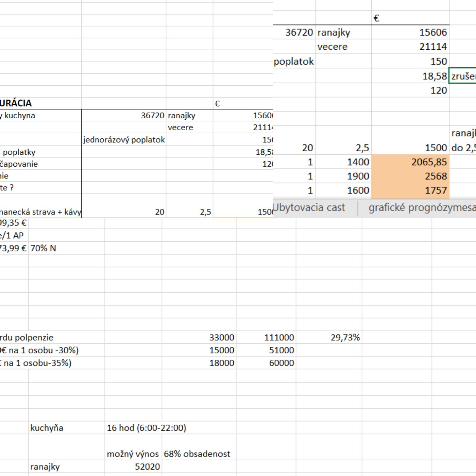The width and height of the screenshot is (476, 476).
Task: Select the cell with value 60000
Action: pyautogui.click(x=266, y=363)
